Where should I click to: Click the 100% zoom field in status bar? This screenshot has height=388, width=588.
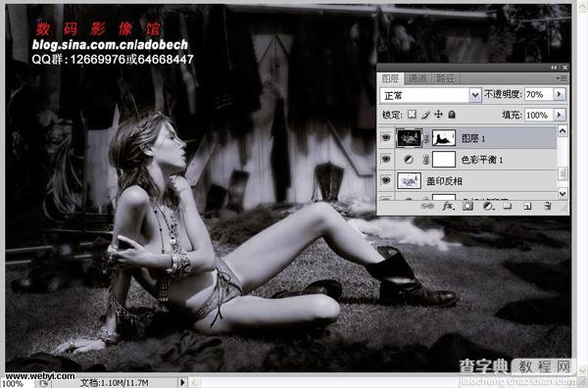[x=17, y=383]
